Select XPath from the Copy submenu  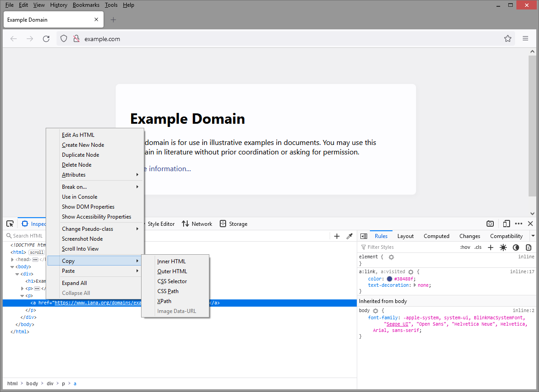[164, 301]
